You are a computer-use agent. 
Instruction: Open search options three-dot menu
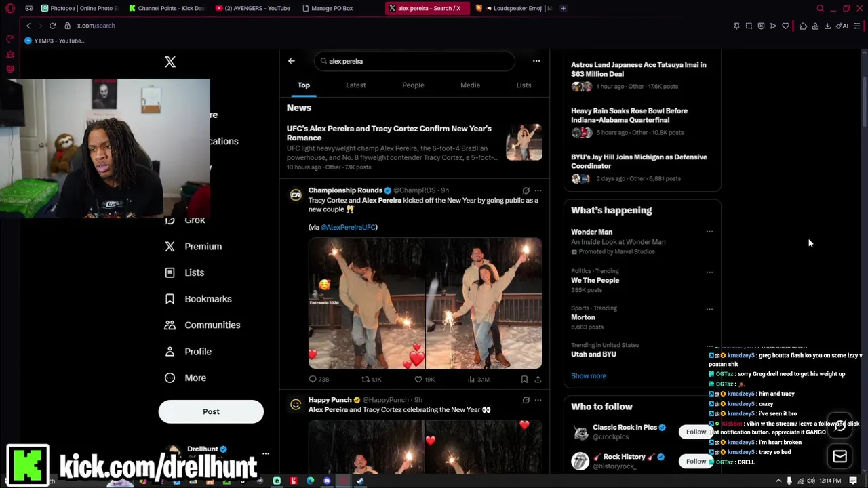pyautogui.click(x=536, y=61)
